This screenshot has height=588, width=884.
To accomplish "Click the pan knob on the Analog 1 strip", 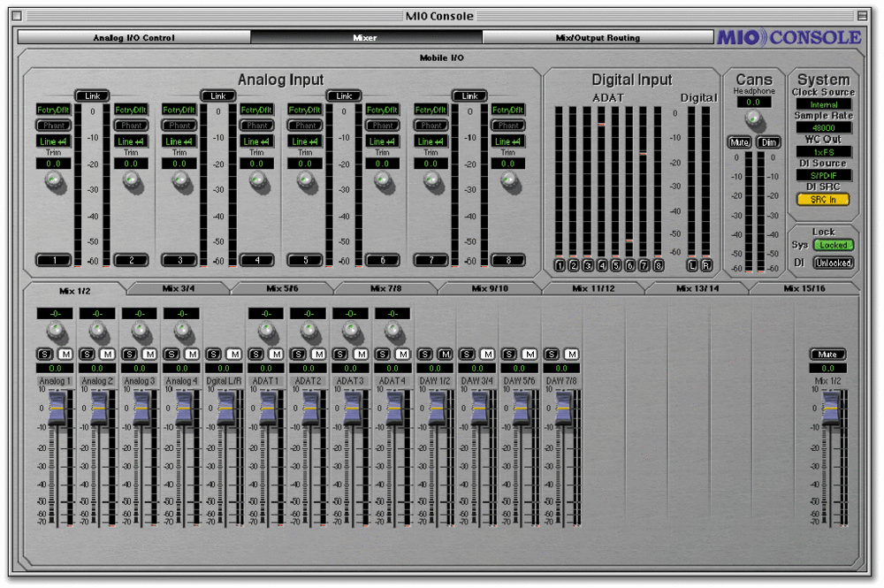I will coord(55,331).
